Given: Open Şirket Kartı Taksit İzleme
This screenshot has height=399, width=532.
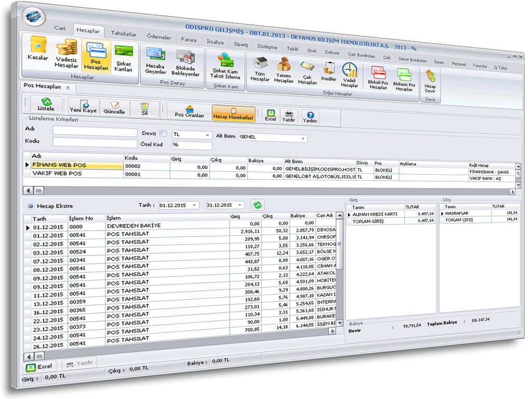Looking at the screenshot, I should [x=225, y=66].
